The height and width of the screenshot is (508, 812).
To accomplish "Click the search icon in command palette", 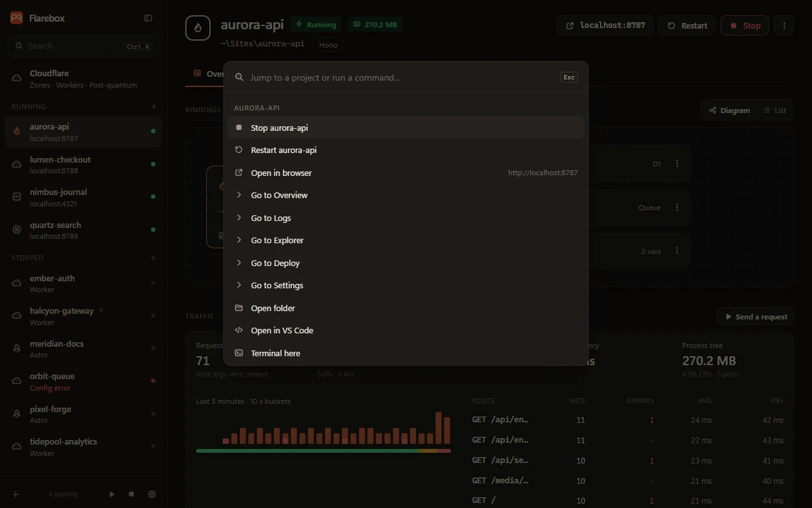I will point(239,77).
